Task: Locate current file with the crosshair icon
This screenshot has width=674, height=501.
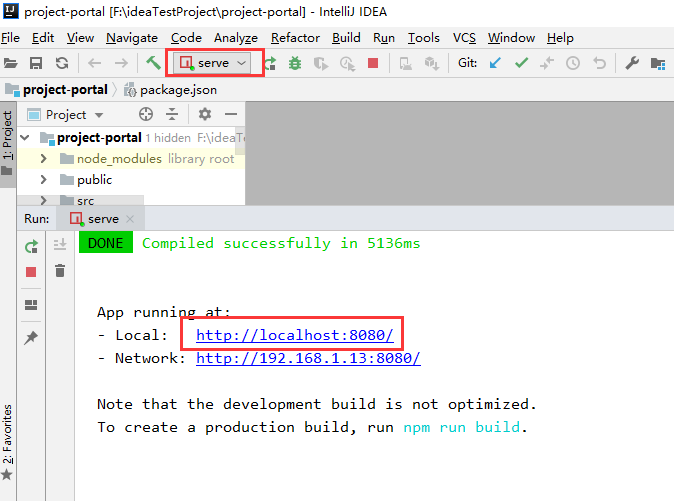Action: pyautogui.click(x=146, y=114)
